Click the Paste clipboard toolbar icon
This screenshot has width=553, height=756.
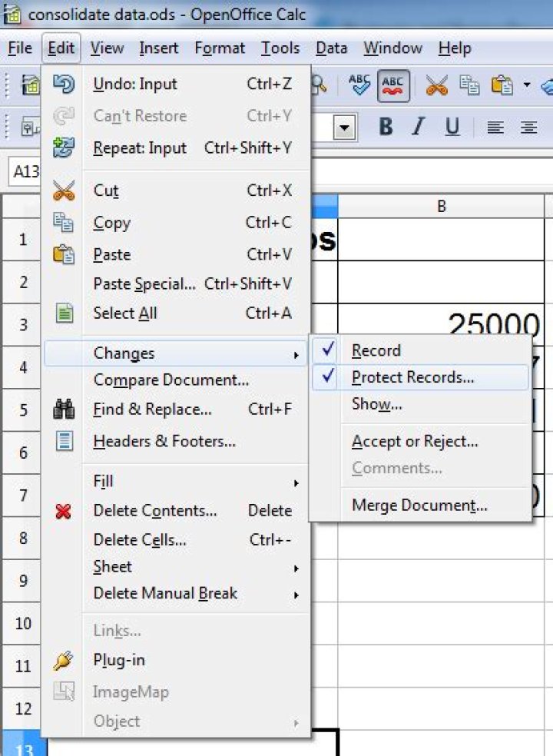pos(502,85)
